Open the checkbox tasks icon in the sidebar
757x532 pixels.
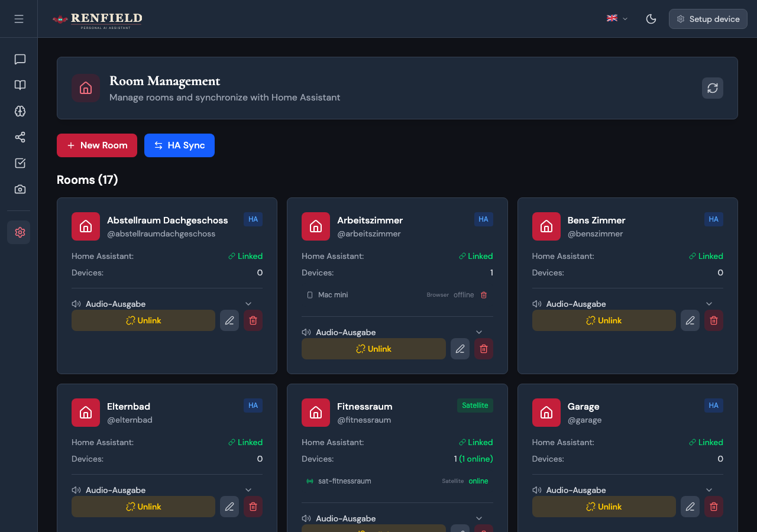(x=20, y=163)
